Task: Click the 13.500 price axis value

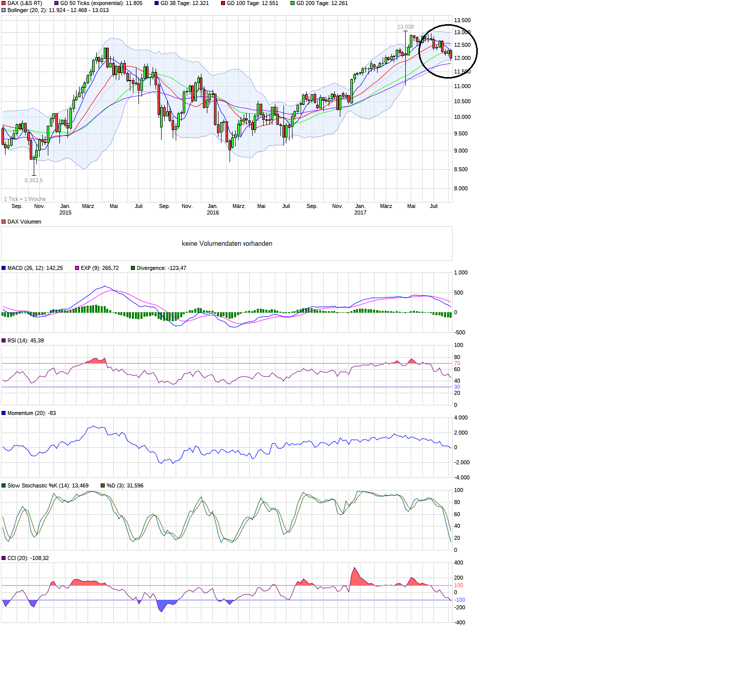Action: pos(462,20)
